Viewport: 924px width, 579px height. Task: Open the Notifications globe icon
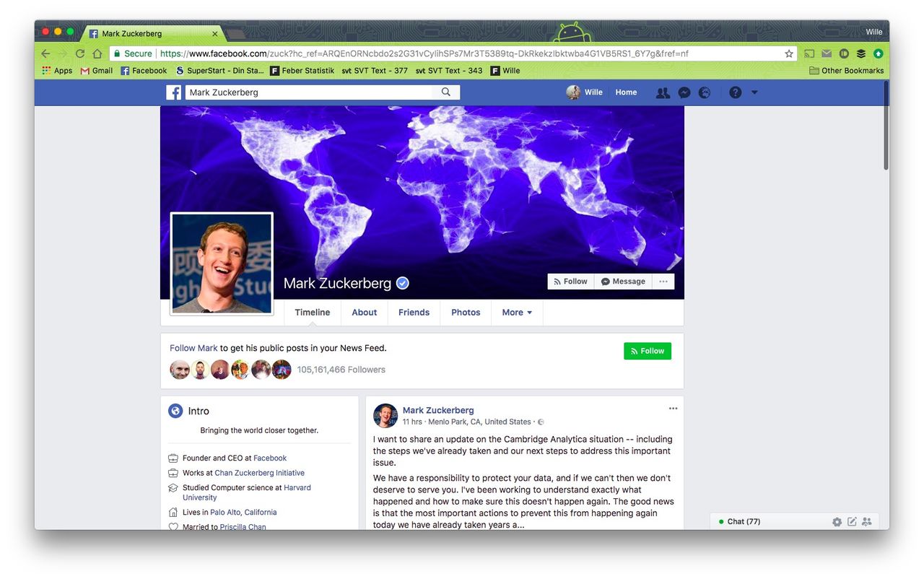(705, 92)
